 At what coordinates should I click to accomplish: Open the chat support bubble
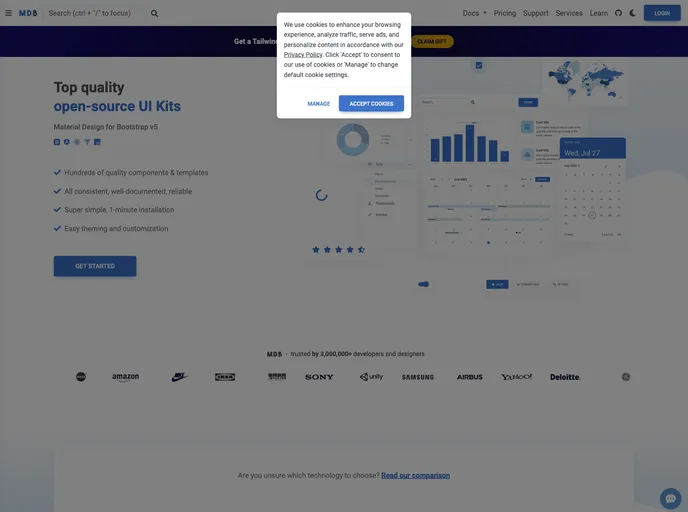pyautogui.click(x=670, y=498)
